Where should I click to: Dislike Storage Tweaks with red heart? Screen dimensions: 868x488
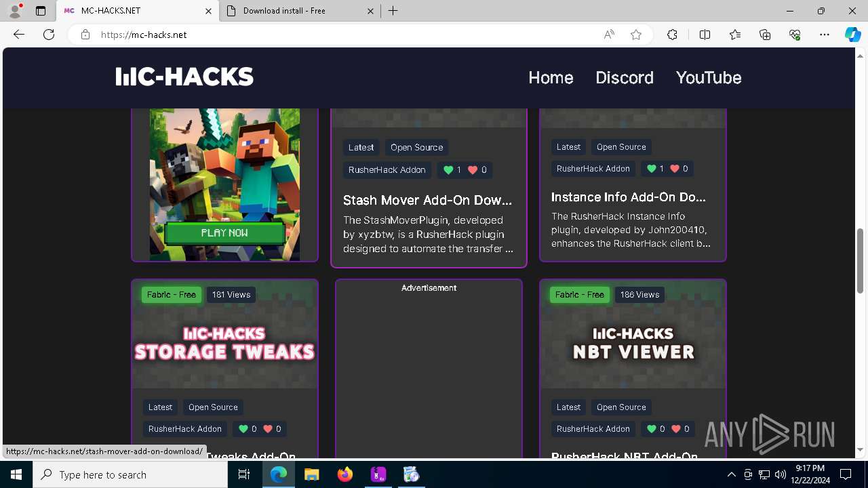point(268,429)
